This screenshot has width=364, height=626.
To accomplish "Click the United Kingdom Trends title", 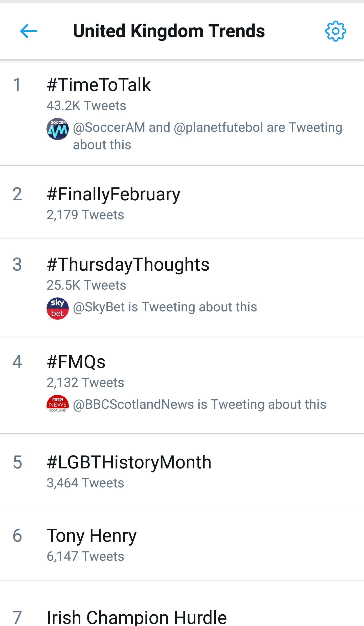I will coord(169,31).
